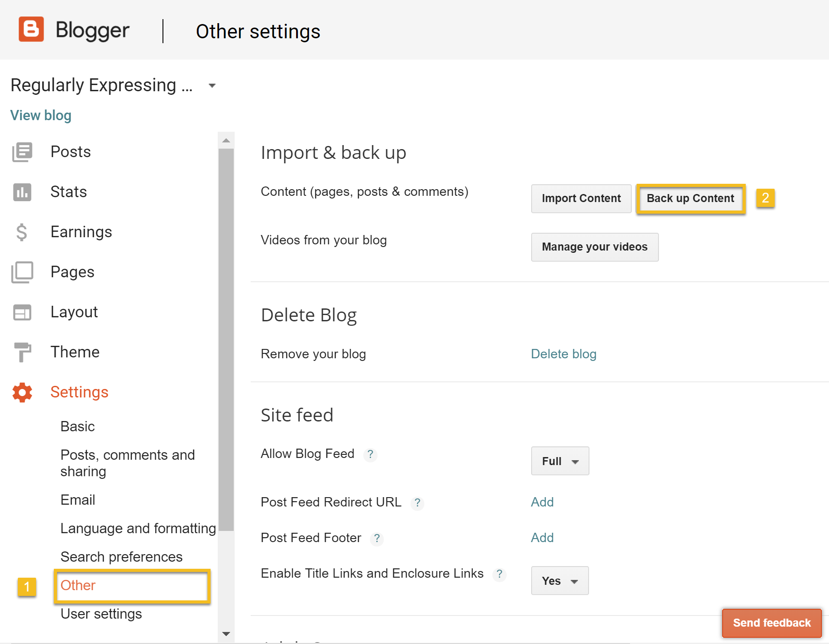
Task: Click the sidebar scrollbar thumb
Action: (x=226, y=340)
